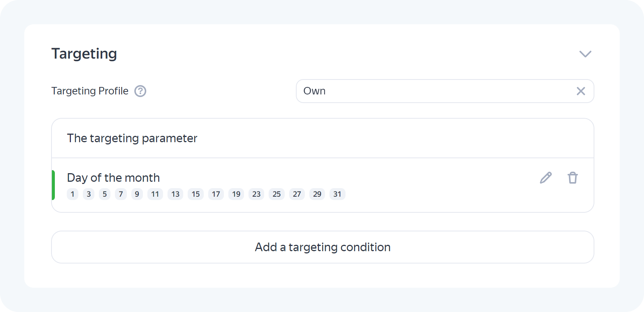The height and width of the screenshot is (312, 644).
Task: Delete condition with trash icon
Action: 573,178
